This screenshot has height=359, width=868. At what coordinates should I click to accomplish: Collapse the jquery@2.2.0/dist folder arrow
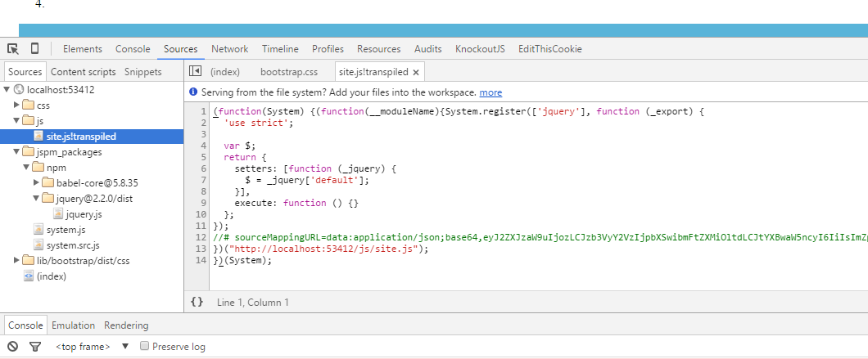click(37, 198)
